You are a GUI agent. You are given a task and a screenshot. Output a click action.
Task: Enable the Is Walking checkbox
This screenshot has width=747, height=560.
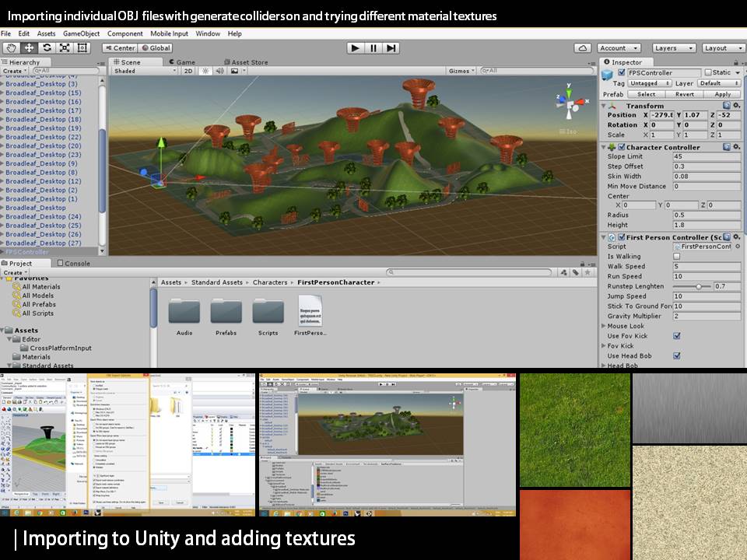click(678, 256)
